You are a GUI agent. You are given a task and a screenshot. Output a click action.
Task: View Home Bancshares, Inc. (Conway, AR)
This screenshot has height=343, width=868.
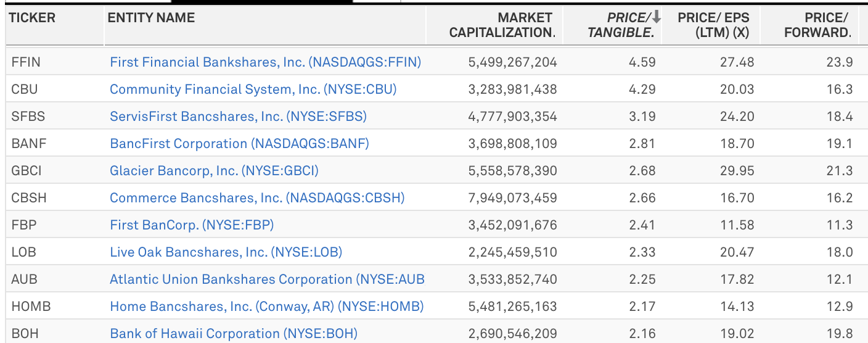(x=266, y=307)
